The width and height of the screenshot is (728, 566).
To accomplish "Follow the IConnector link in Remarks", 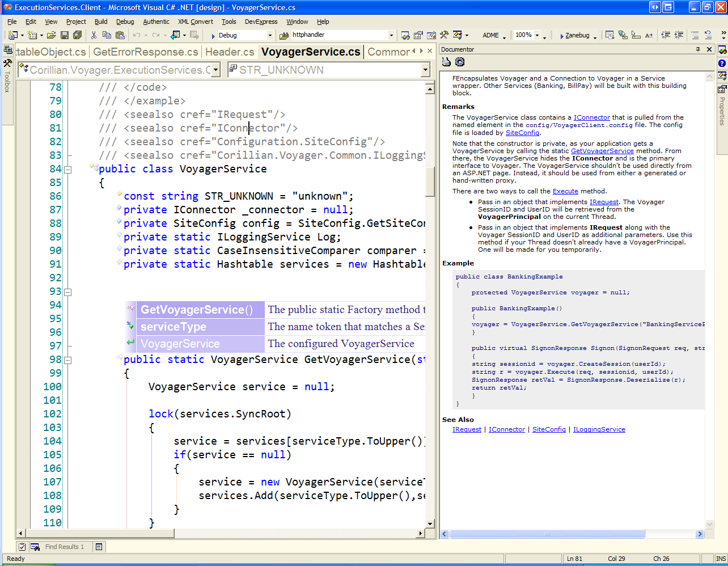I will click(591, 117).
